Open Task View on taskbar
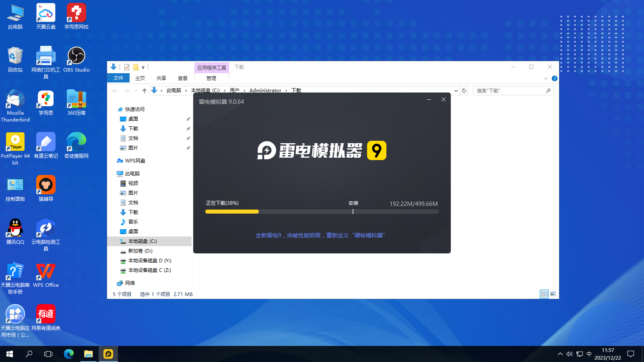 (x=48, y=354)
